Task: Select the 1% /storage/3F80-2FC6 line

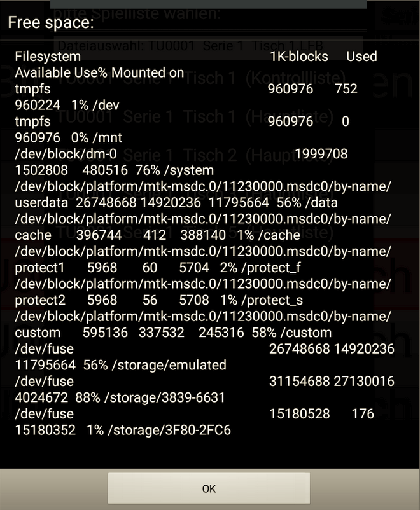Action: coord(122,430)
